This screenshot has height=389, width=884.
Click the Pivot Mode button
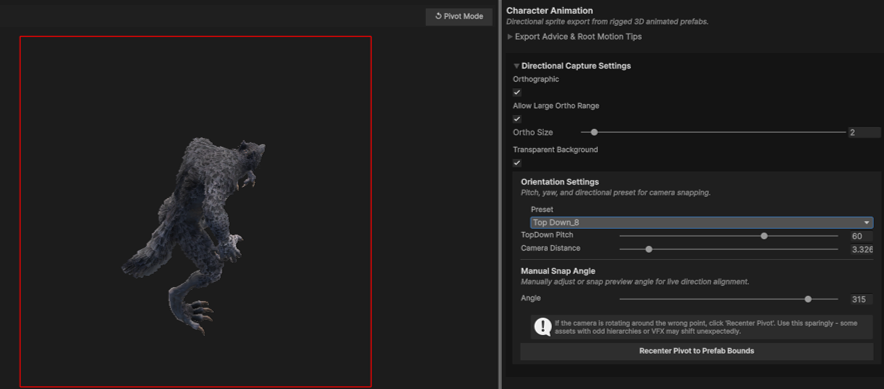(459, 16)
